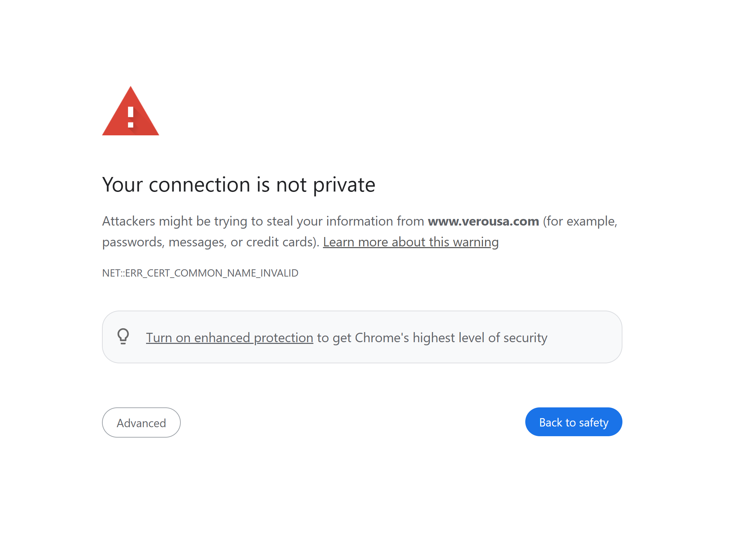756x541 pixels.
Task: Follow the Turn on enhanced protection link
Action: [x=229, y=338]
